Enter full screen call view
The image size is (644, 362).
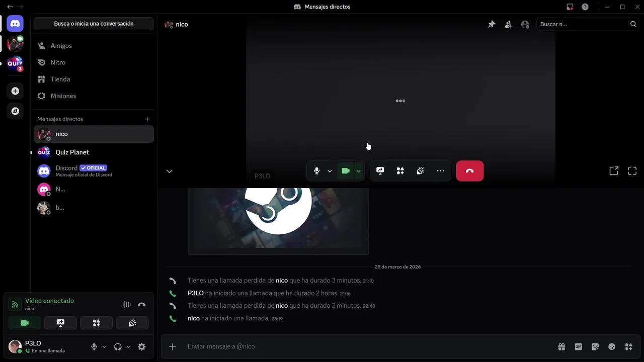click(x=632, y=171)
